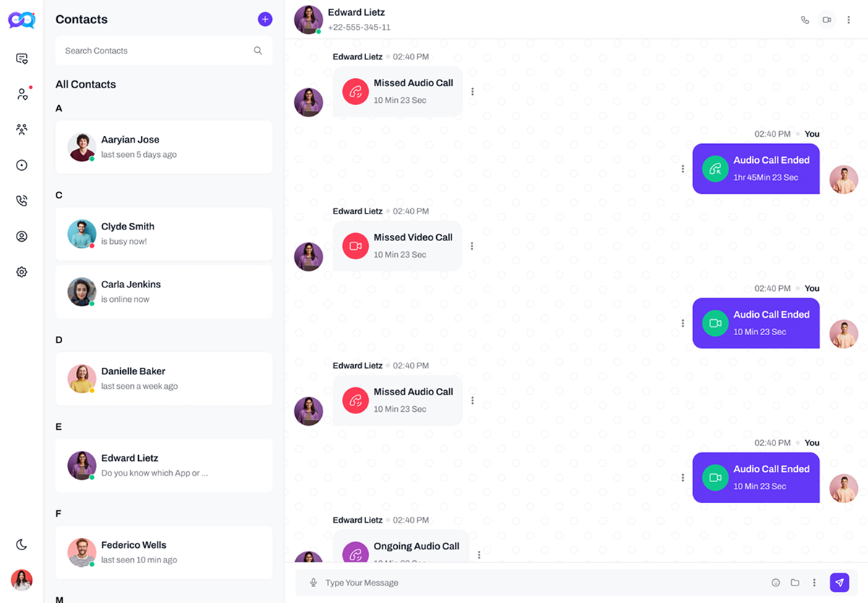Screen dimensions: 868x603
Task: Start a video call from chat header
Action: coord(827,20)
